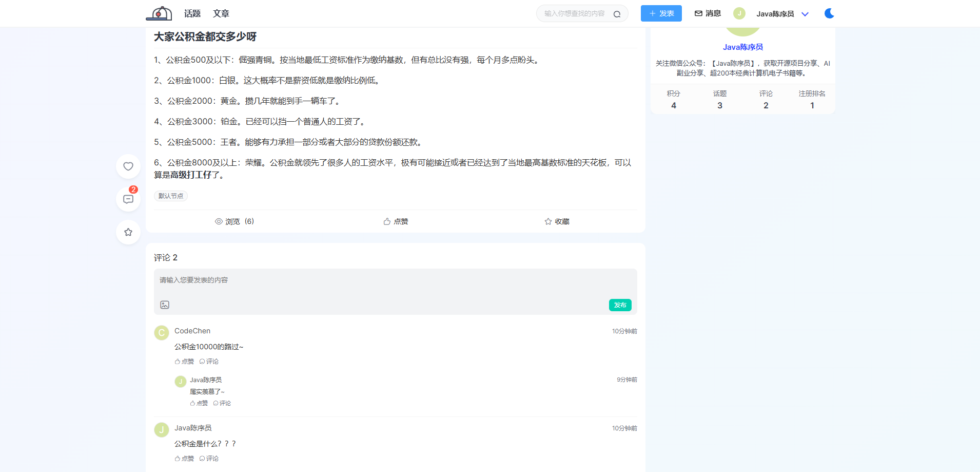Screen dimensions: 980x472
Task: Toggle 收藏 under the article
Action: 557,221
